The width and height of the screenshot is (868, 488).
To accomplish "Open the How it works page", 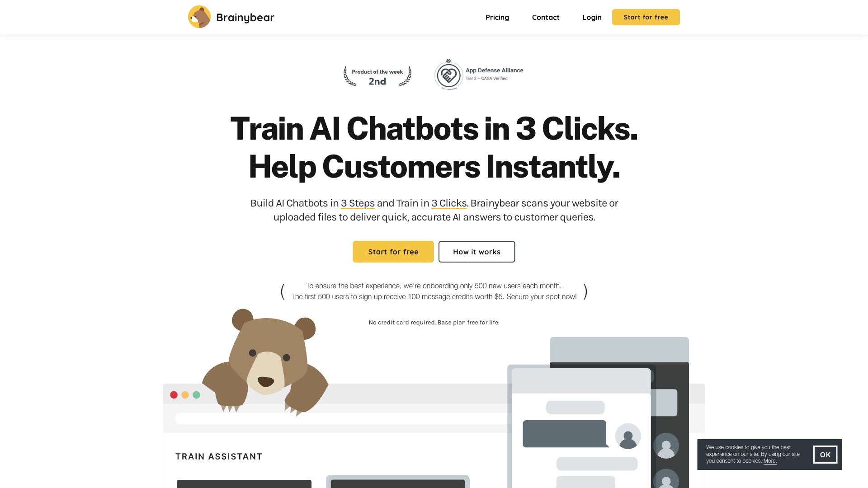I will [x=476, y=251].
